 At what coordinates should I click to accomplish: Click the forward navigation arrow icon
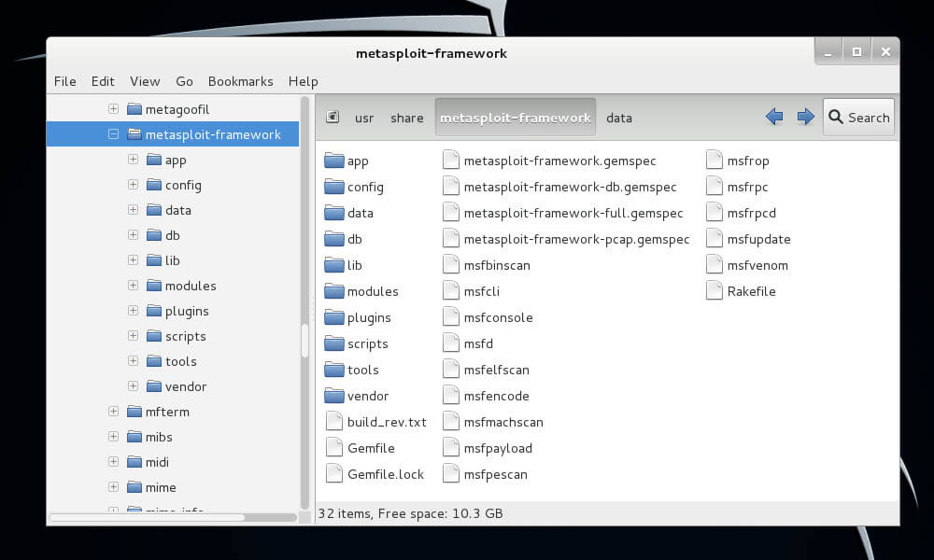pos(805,117)
